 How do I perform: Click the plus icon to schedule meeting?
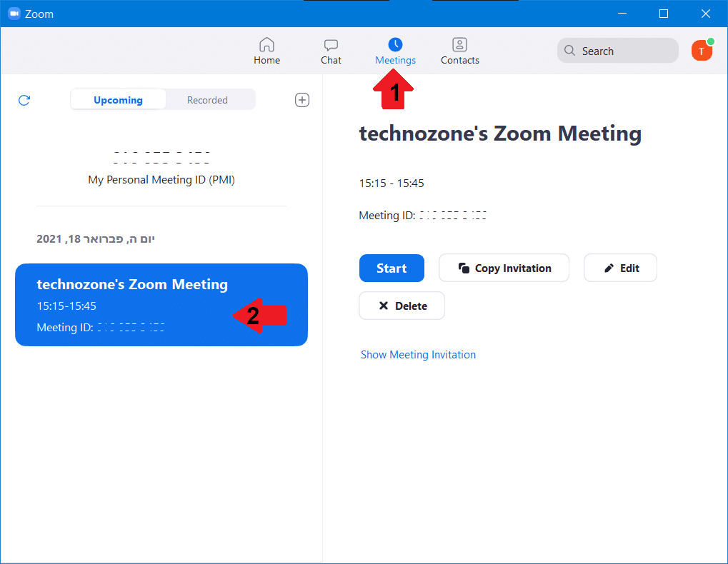(x=302, y=100)
